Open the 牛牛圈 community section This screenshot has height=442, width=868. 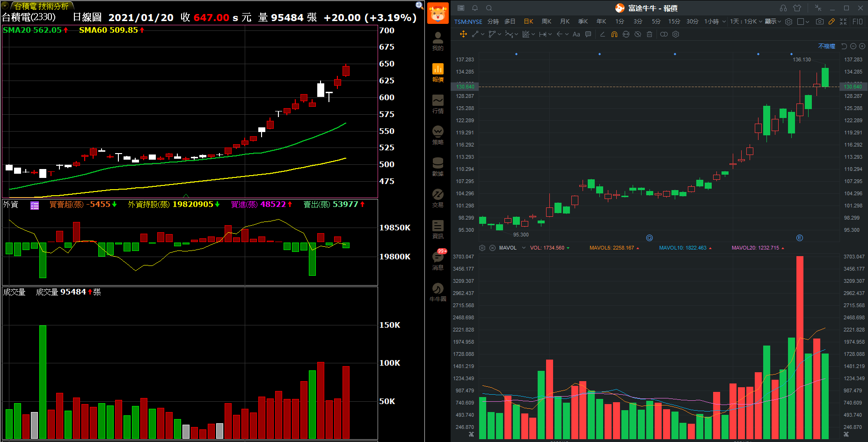coord(438,293)
